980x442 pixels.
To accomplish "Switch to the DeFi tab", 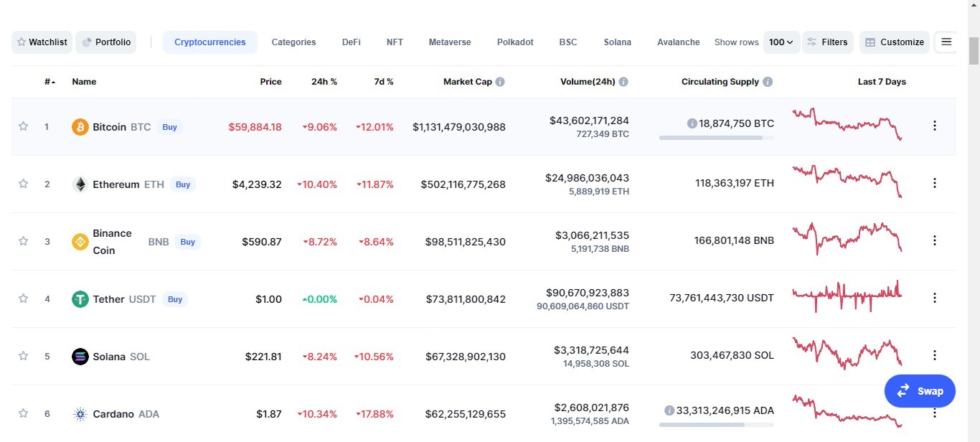I will point(352,42).
